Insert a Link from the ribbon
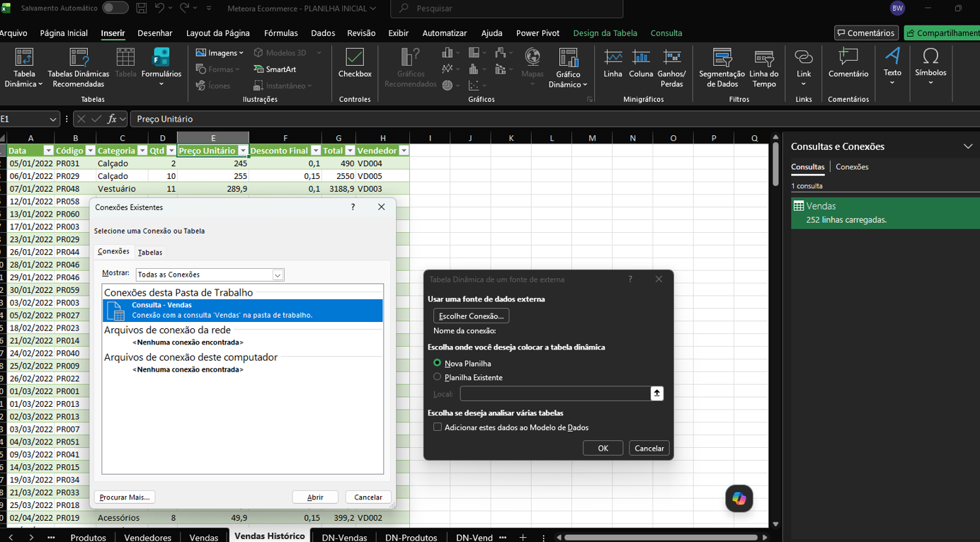The width and height of the screenshot is (980, 542). click(x=804, y=68)
